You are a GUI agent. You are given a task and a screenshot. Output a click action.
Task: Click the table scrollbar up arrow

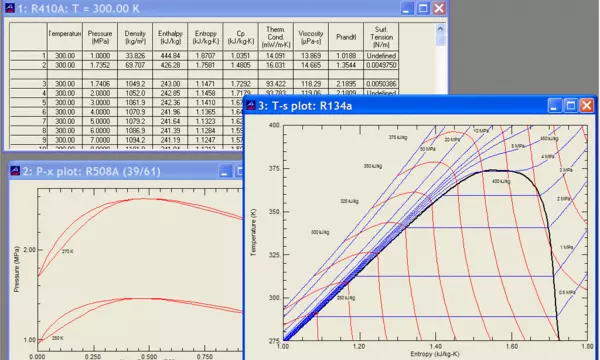(x=440, y=29)
